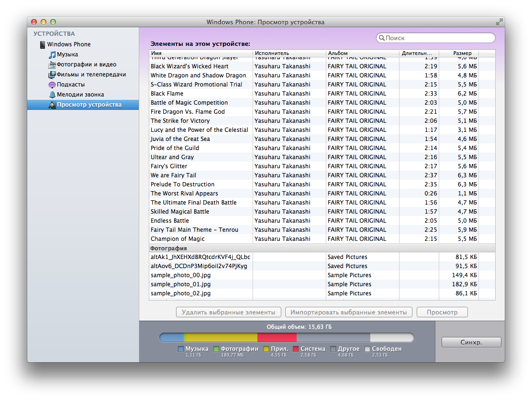Viewport: 532px width, 400px height.
Task: Select track Black Wizard's Wicked Heart
Action: point(322,66)
